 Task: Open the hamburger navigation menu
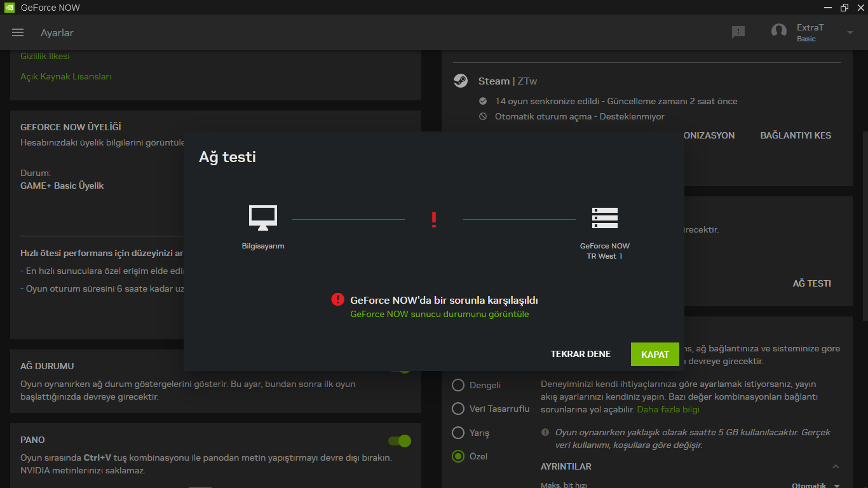(x=18, y=32)
